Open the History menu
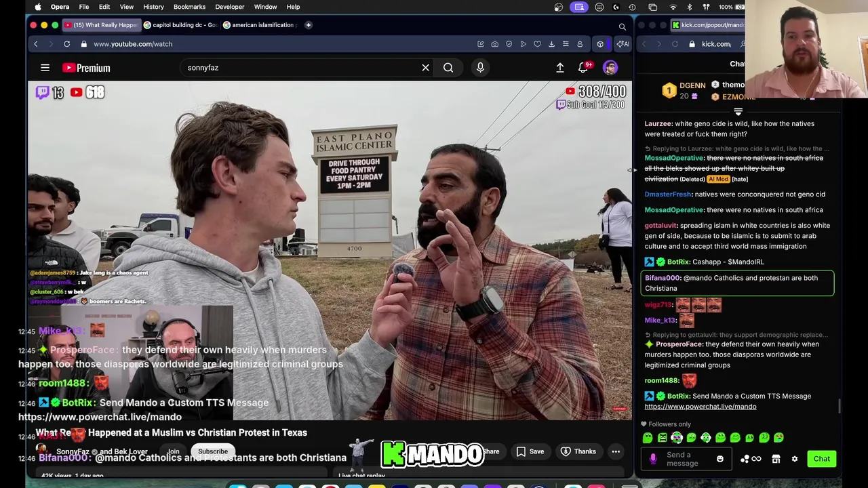 [x=153, y=7]
